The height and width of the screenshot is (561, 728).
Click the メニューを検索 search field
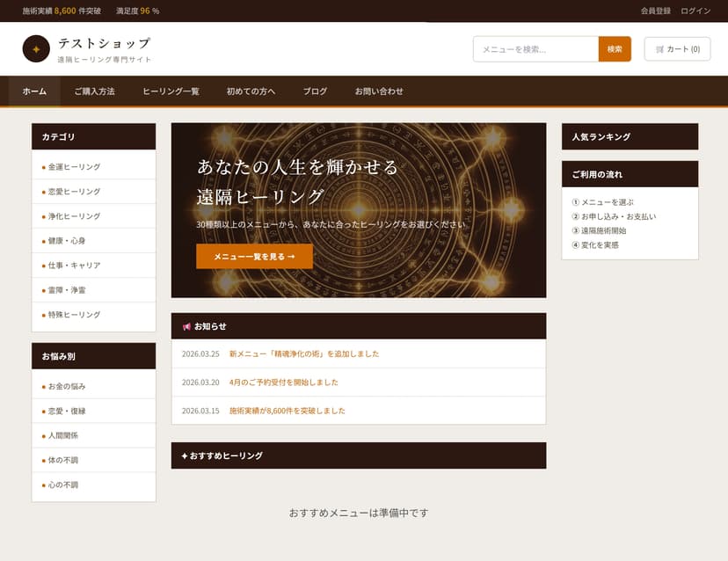click(535, 49)
